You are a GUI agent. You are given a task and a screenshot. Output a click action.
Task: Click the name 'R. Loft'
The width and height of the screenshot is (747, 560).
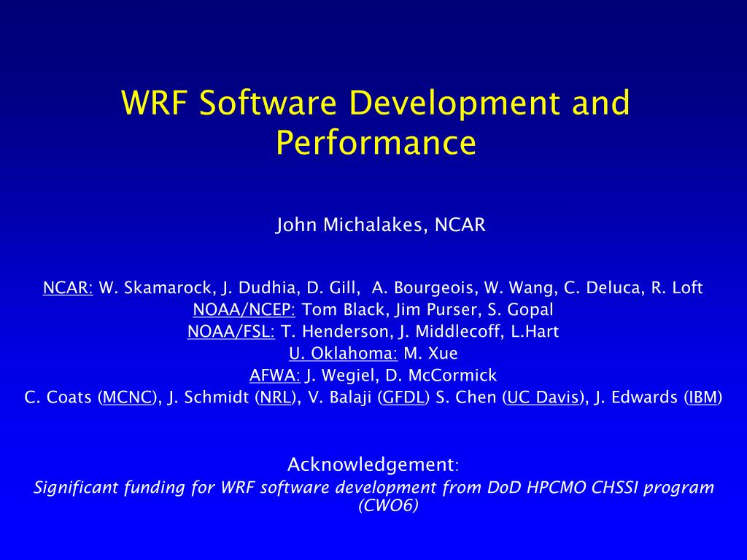(x=676, y=287)
